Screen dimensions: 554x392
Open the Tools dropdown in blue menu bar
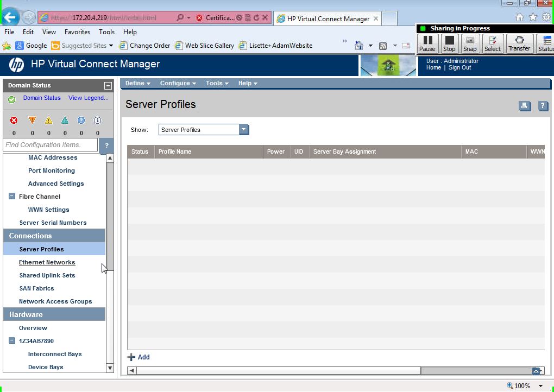217,84
